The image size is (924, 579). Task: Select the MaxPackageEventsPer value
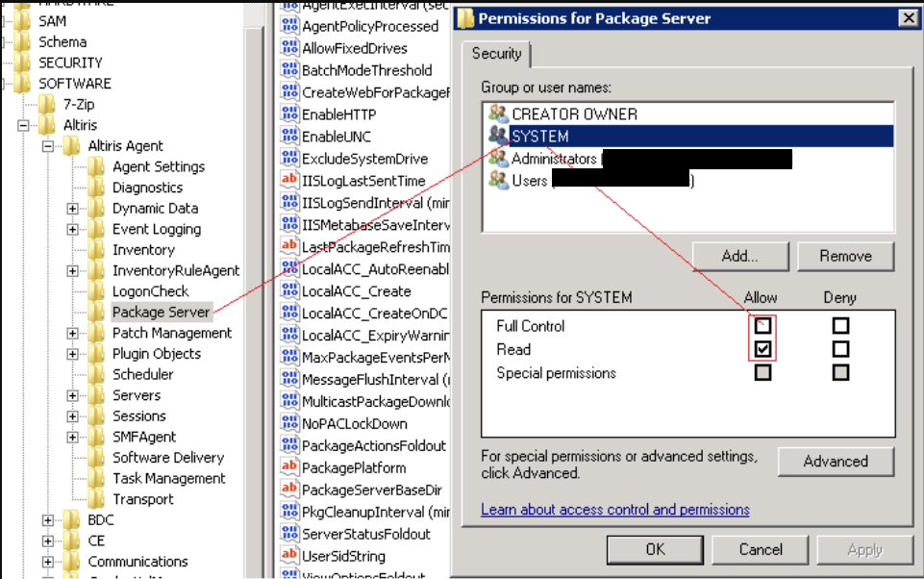(x=375, y=357)
